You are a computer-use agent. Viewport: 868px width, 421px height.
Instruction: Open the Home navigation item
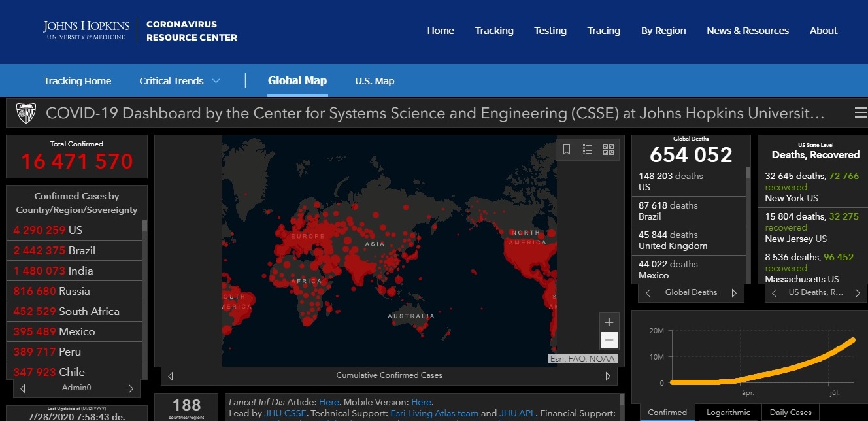[441, 31]
